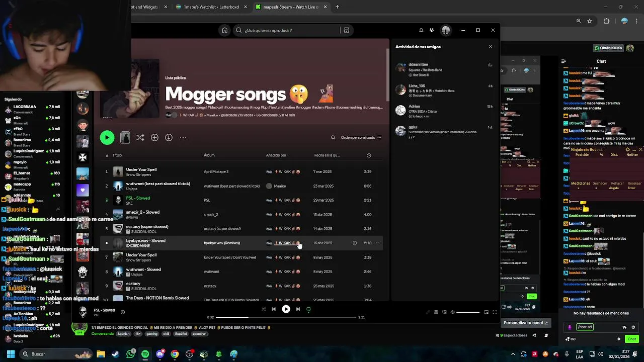Add the playlist to library with the plus icon
Viewport: 644px width, 362px height.
pos(154,137)
